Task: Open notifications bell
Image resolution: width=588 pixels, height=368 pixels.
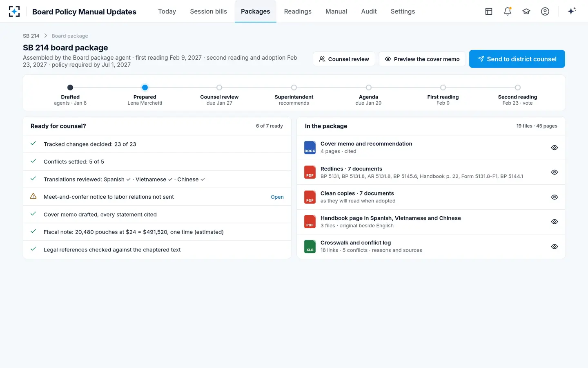Action: coord(508,11)
